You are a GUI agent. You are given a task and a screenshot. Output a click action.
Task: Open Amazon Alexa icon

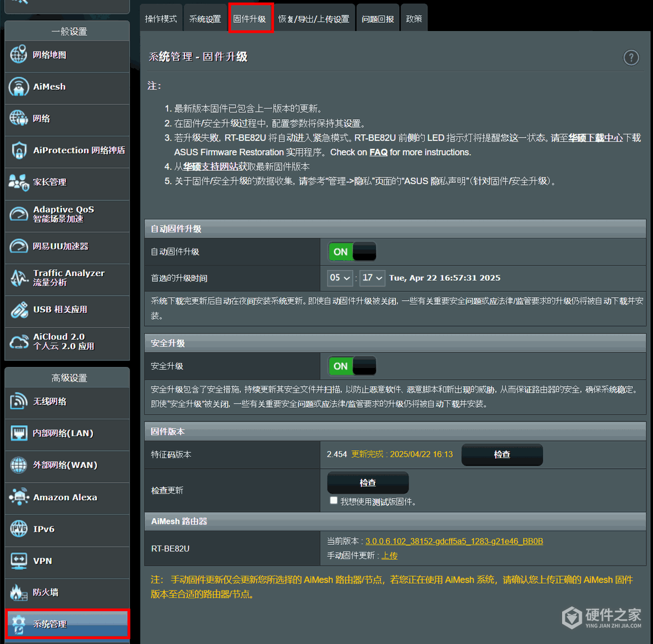[19, 497]
